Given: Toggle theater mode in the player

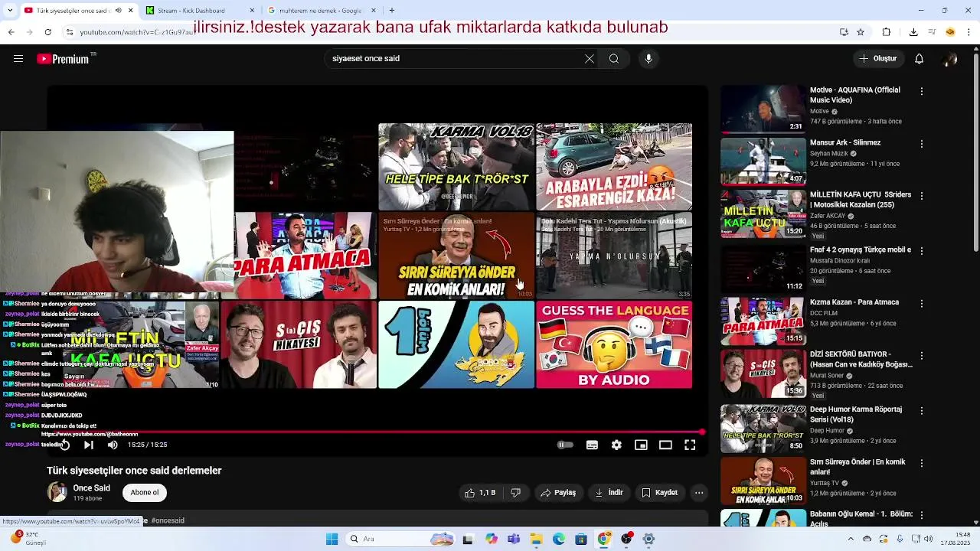Looking at the screenshot, I should point(665,445).
